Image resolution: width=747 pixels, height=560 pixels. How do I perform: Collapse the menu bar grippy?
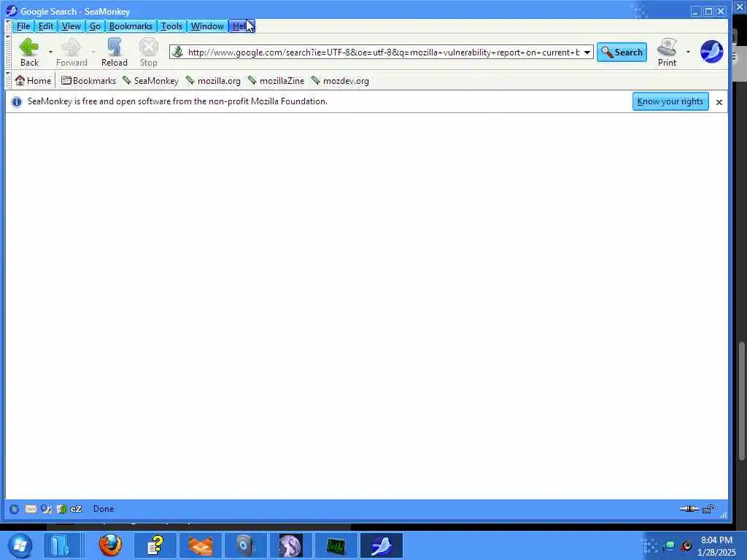[7, 26]
